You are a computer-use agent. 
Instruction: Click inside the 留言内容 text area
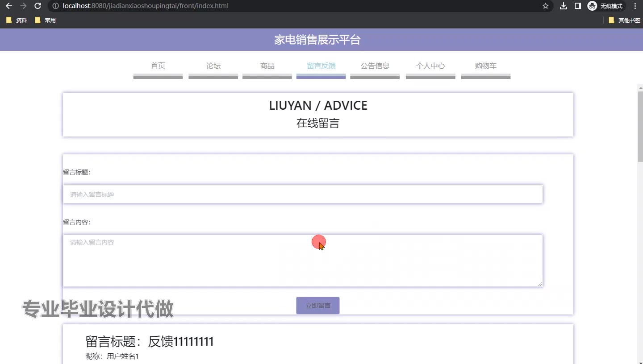tap(303, 261)
